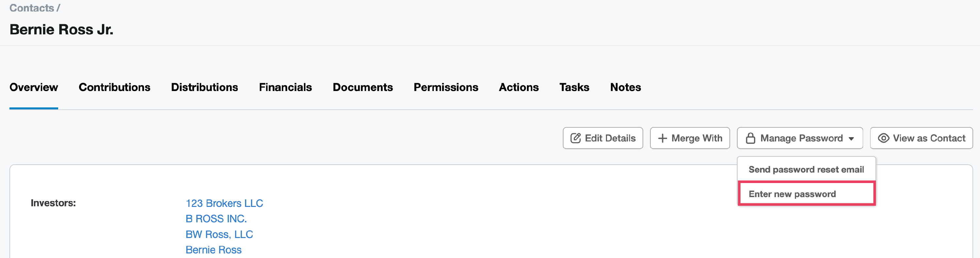Open the 123 Brokers LLC investor link
The height and width of the screenshot is (258, 980).
click(x=224, y=203)
